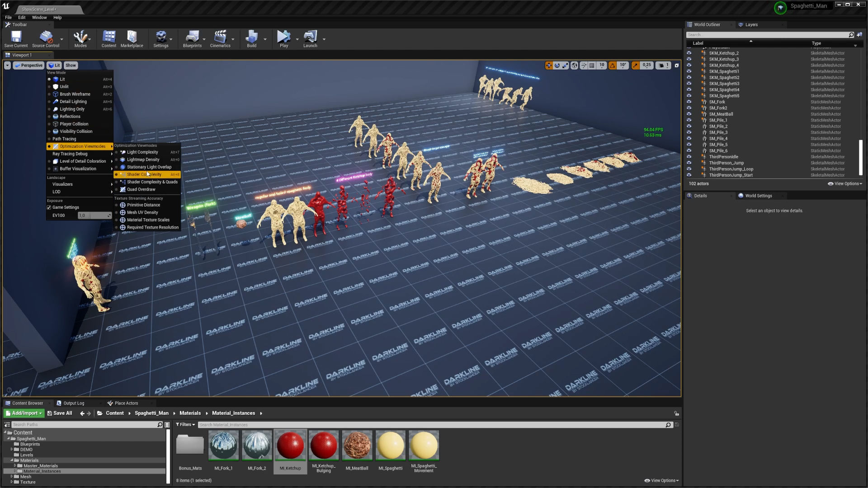Screen dimensions: 868x488
Task: Open the Blueprints toolbar icon
Action: click(x=192, y=39)
